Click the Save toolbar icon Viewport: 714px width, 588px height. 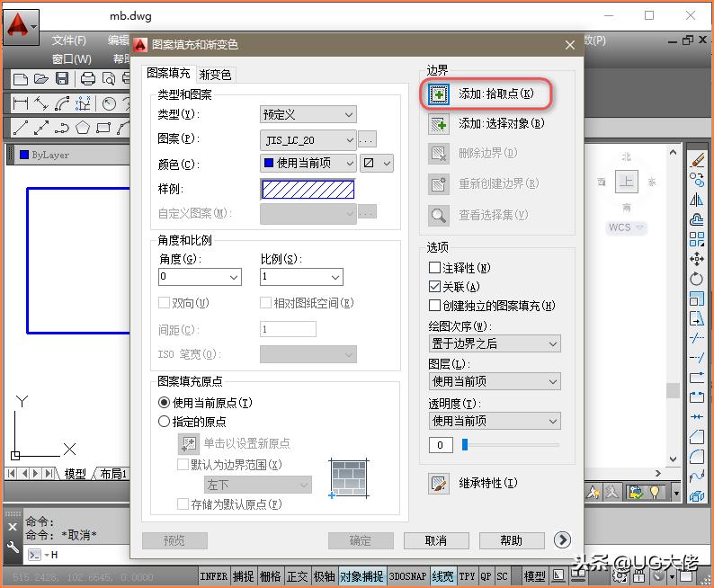(62, 79)
